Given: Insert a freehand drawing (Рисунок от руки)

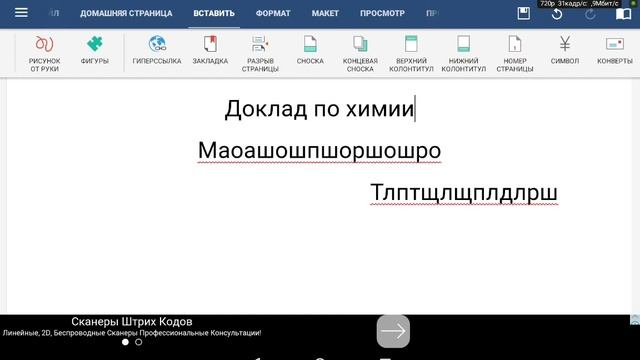Looking at the screenshot, I should click(44, 54).
